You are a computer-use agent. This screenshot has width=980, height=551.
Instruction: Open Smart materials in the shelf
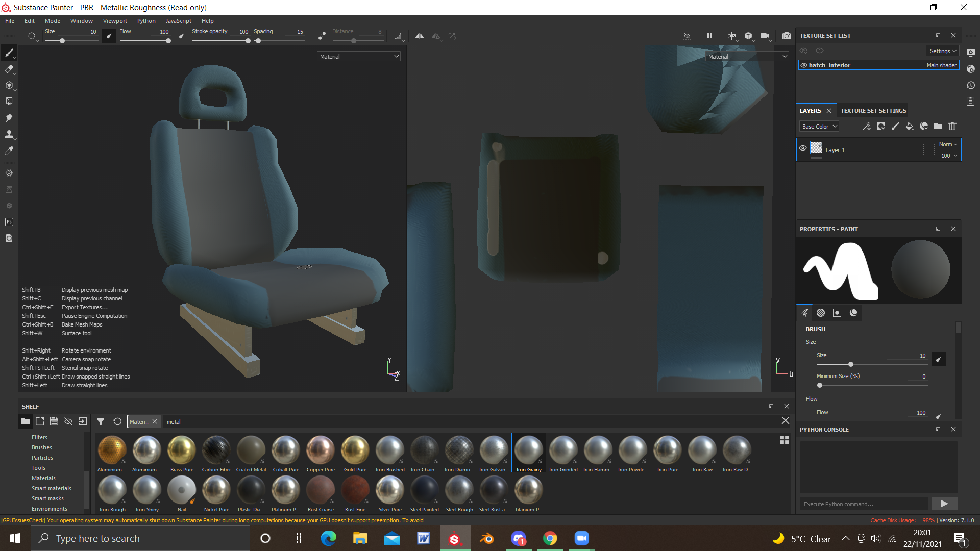(51, 488)
